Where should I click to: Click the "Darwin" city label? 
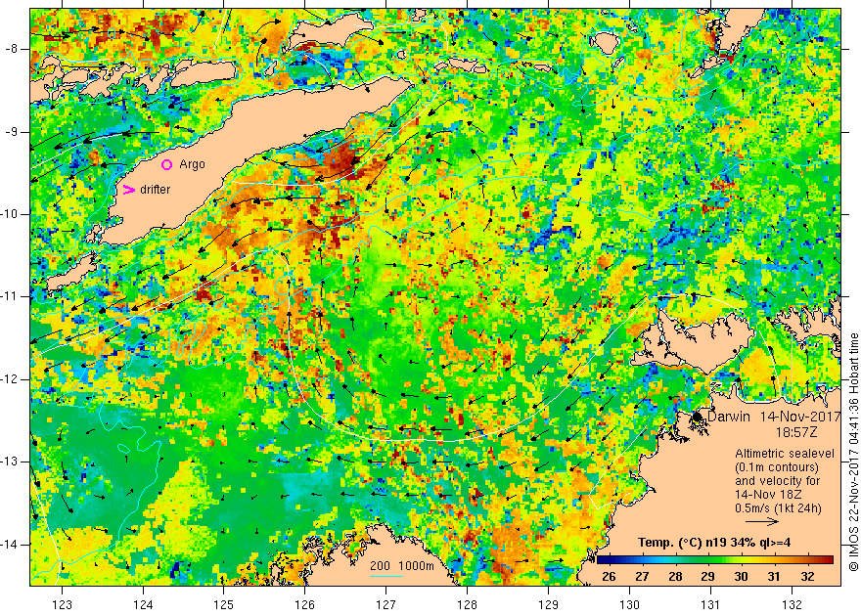click(x=728, y=417)
